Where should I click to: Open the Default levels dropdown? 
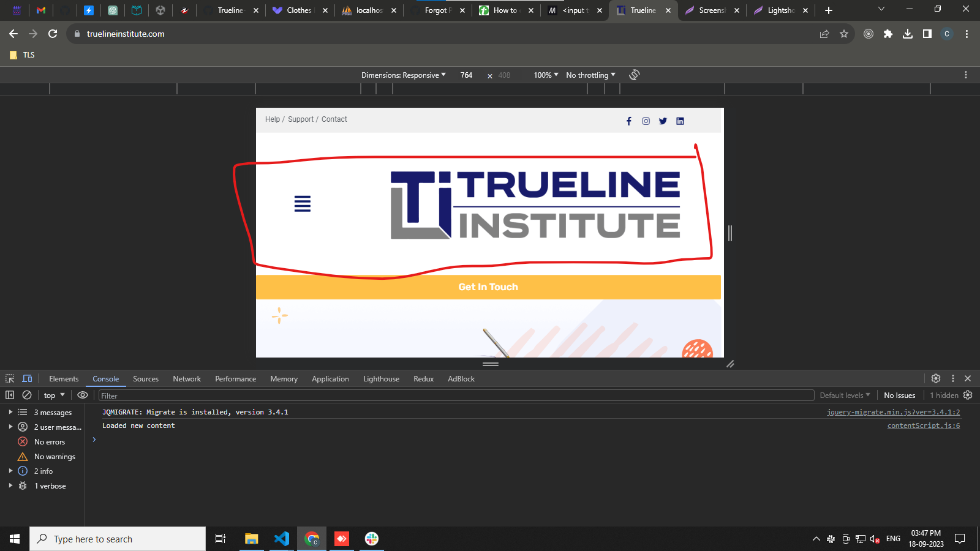click(845, 395)
